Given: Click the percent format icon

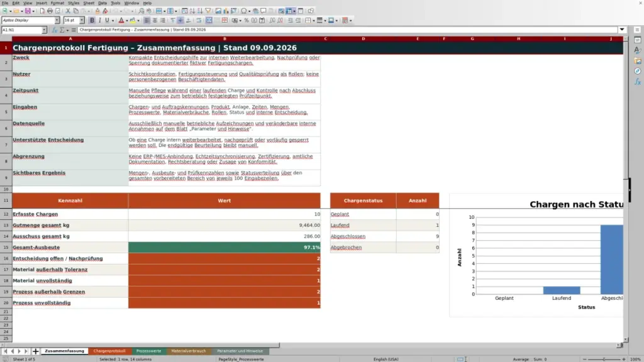Looking at the screenshot, I should click(x=247, y=21).
